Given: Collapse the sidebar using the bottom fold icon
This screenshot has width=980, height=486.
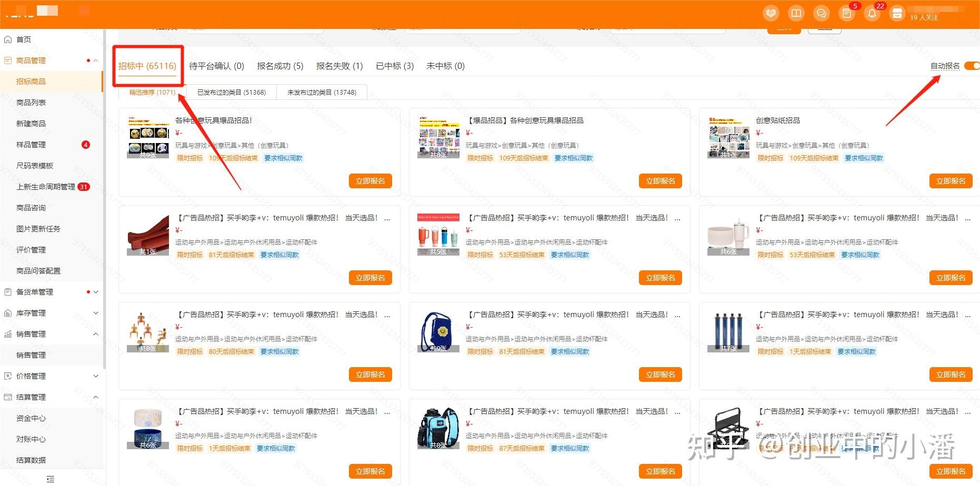Looking at the screenshot, I should tap(51, 479).
